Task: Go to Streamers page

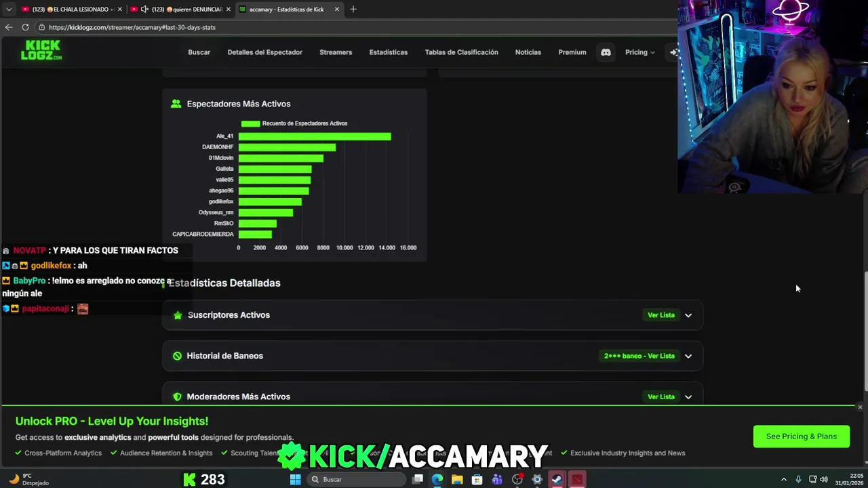Action: tap(336, 52)
